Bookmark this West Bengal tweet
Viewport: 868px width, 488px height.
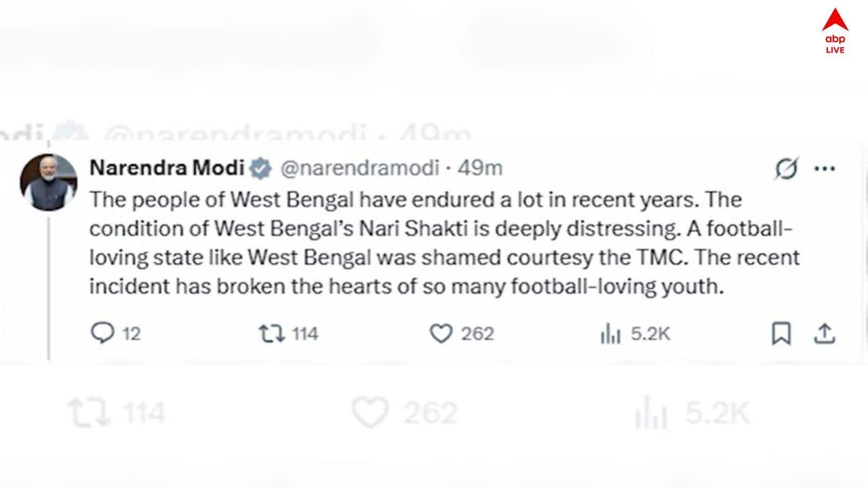tap(781, 333)
